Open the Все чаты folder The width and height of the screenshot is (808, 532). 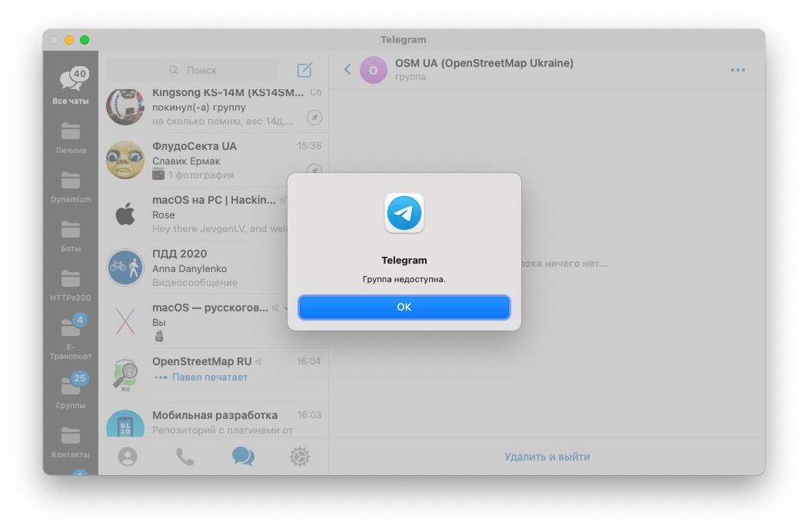71,86
